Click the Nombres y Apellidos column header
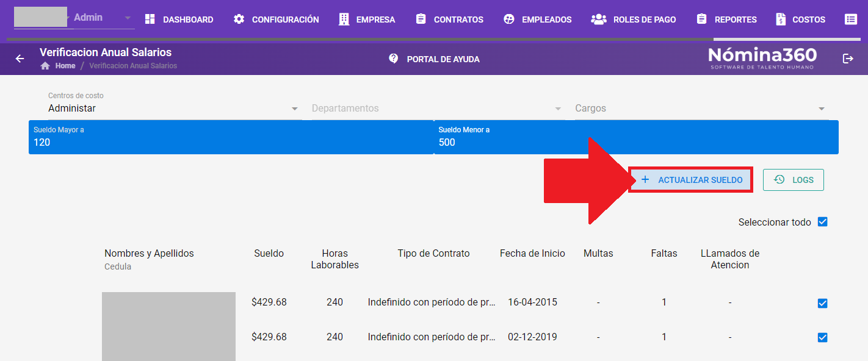 149,254
